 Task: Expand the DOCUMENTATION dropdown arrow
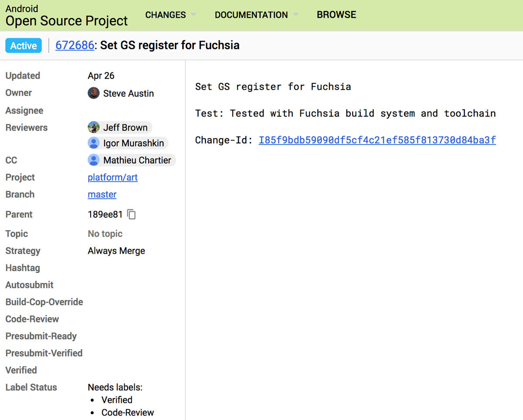click(295, 15)
